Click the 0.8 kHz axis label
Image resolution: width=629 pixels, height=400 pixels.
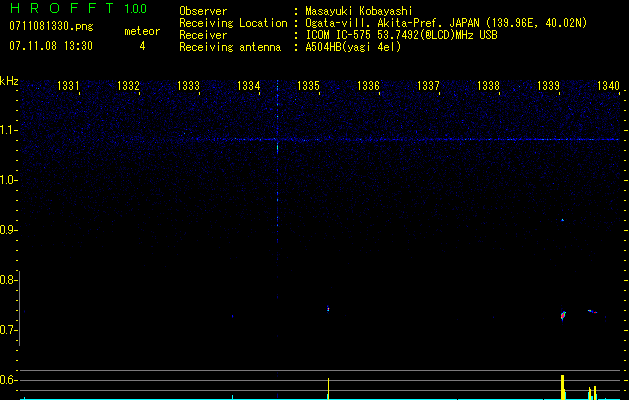[8, 280]
